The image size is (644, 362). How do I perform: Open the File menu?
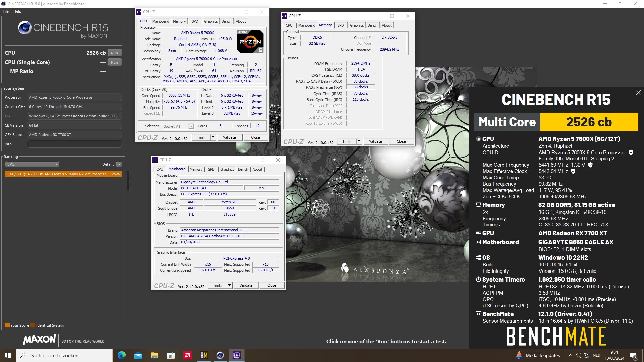point(6,11)
